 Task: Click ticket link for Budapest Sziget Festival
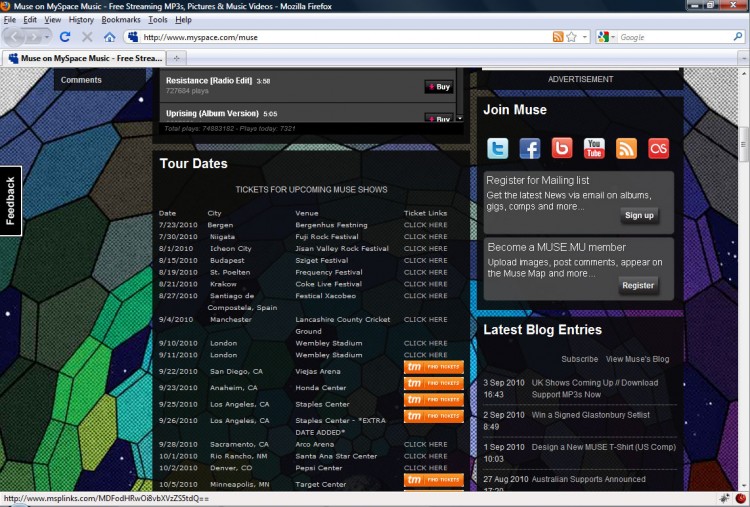[x=426, y=260]
